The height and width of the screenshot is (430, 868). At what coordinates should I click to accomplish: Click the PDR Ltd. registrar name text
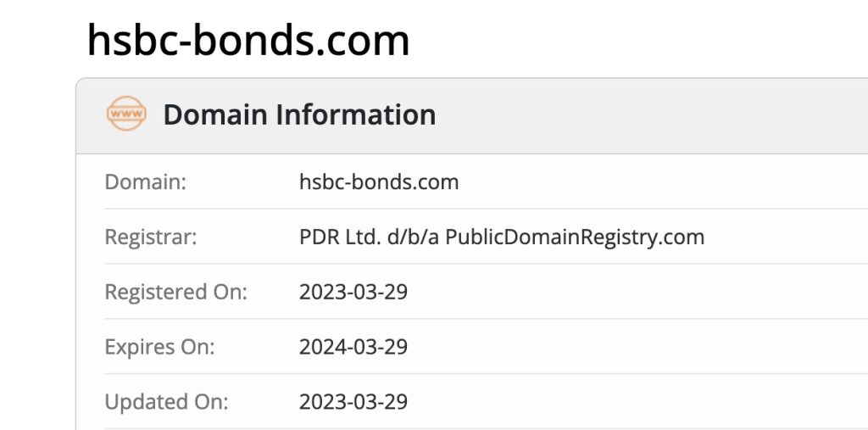[340, 237]
